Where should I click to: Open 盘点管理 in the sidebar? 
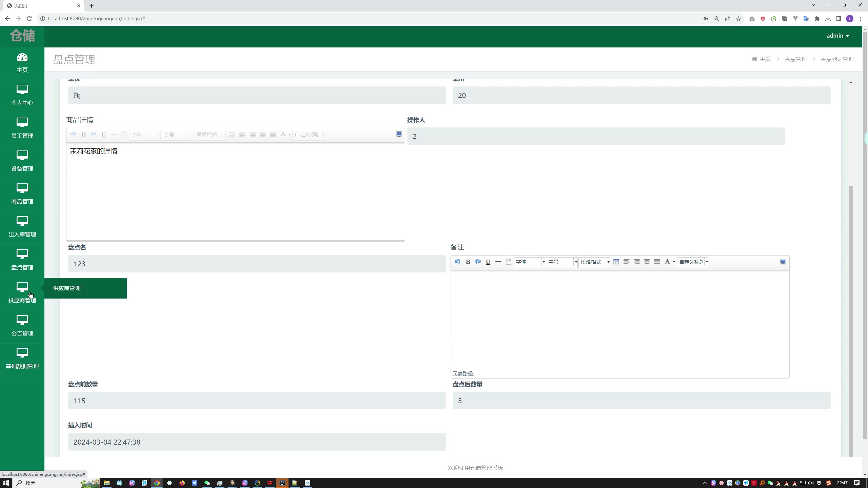click(x=22, y=260)
